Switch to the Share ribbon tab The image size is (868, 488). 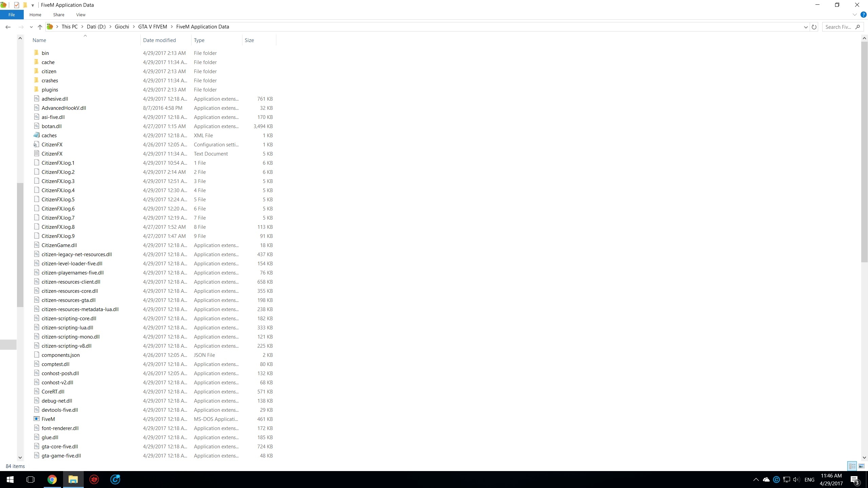59,15
